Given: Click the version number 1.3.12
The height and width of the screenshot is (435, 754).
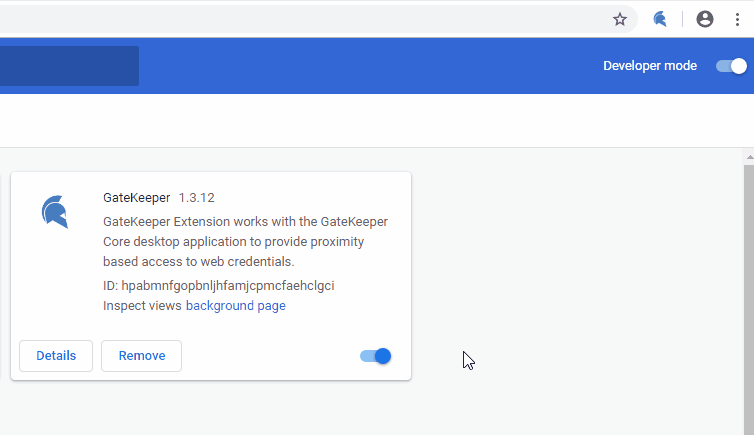Looking at the screenshot, I should pos(197,198).
